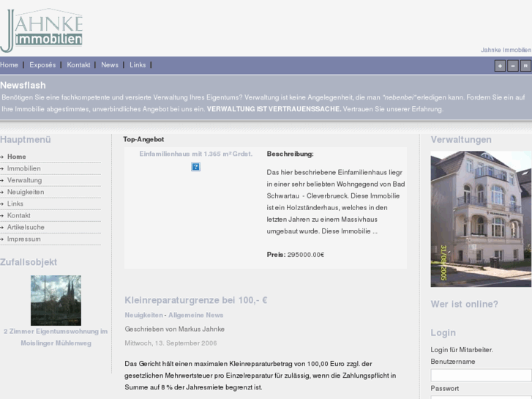This screenshot has width=532, height=399.
Task: Open Impressum in Hauptmenü
Action: pos(23,239)
